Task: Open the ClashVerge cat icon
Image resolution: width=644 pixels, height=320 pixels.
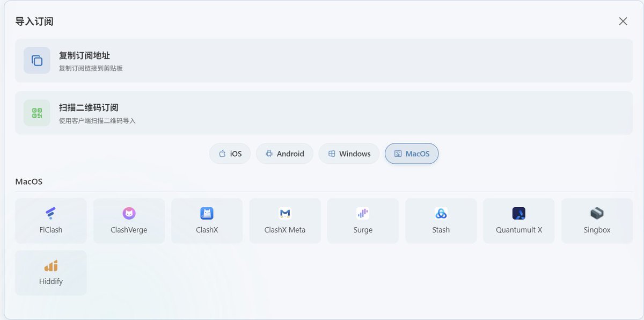Action: (129, 213)
